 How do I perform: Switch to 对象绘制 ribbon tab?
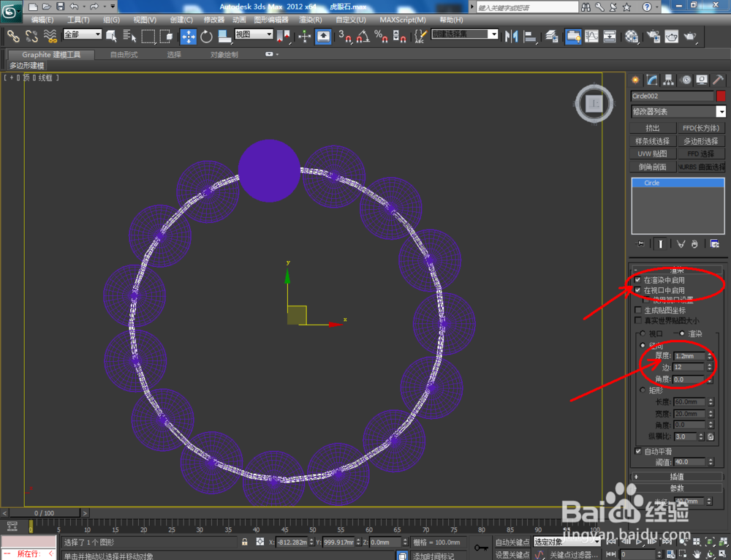click(x=224, y=55)
